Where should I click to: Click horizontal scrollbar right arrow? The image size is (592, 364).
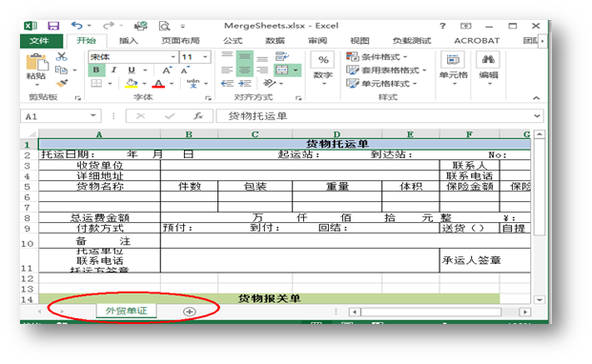click(x=525, y=312)
